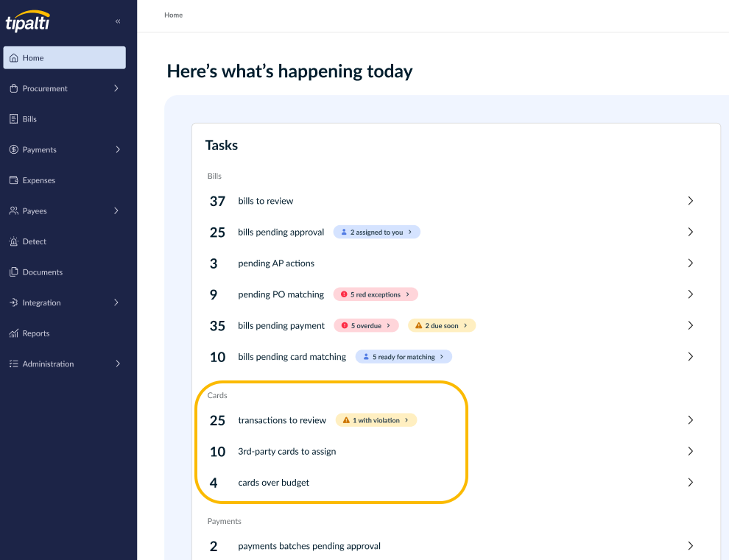The height and width of the screenshot is (560, 729).
Task: Open Reports via chart icon
Action: click(x=13, y=333)
